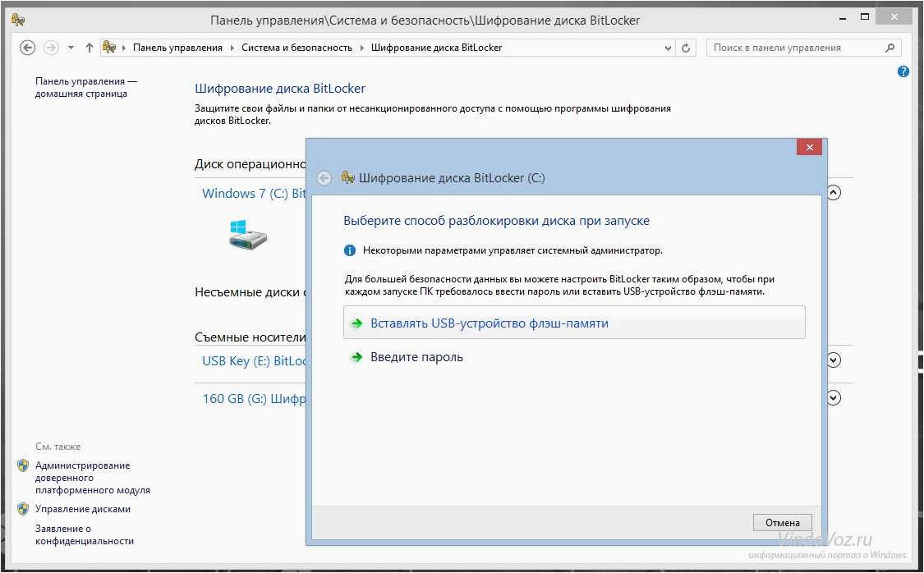Click the dialog's back arrow button
The height and width of the screenshot is (573, 924).
pos(324,178)
